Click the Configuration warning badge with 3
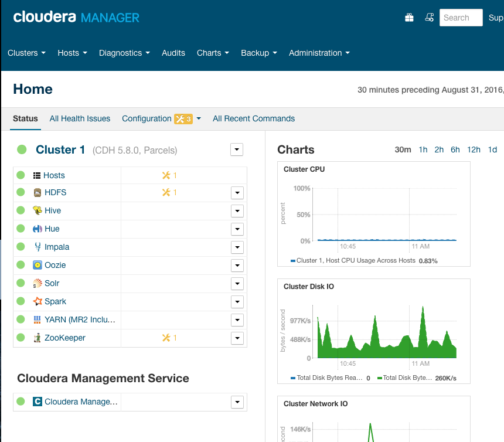 (183, 119)
